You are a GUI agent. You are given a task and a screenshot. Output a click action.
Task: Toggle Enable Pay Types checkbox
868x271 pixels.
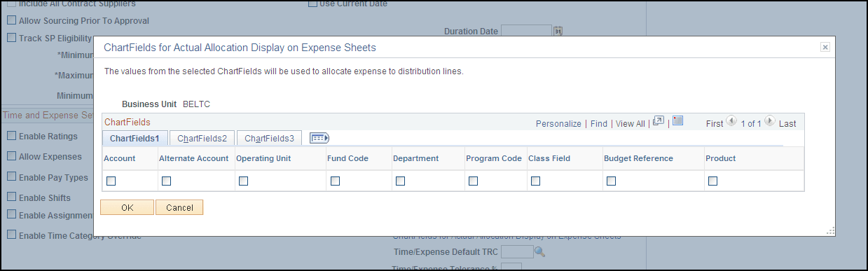(11, 177)
